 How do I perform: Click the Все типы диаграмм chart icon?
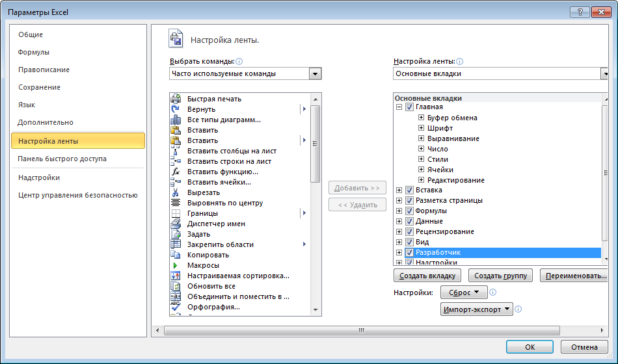coord(176,120)
